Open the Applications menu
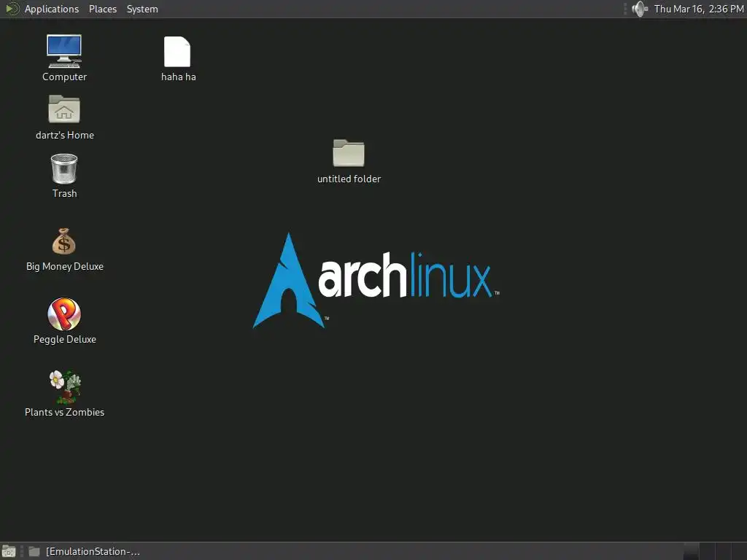The width and height of the screenshot is (747, 560). tap(52, 9)
